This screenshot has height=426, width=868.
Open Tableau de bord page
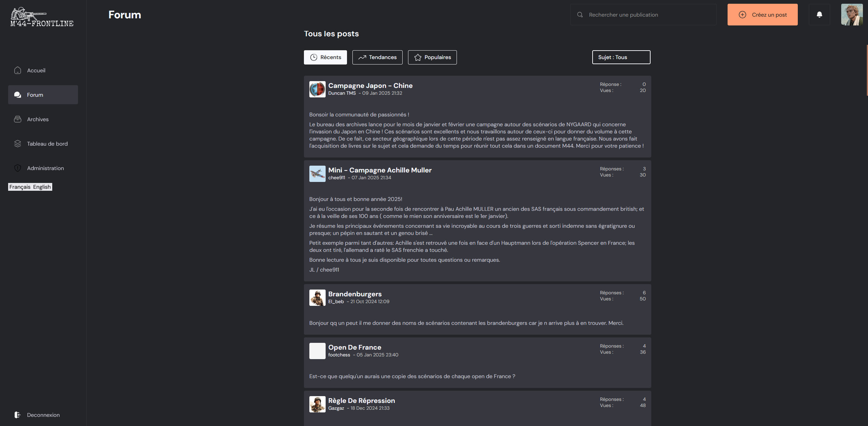(47, 144)
